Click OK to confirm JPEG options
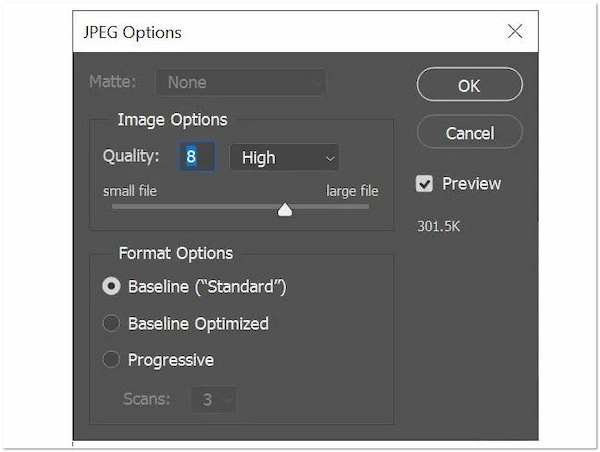The width and height of the screenshot is (600, 452). pos(469,85)
